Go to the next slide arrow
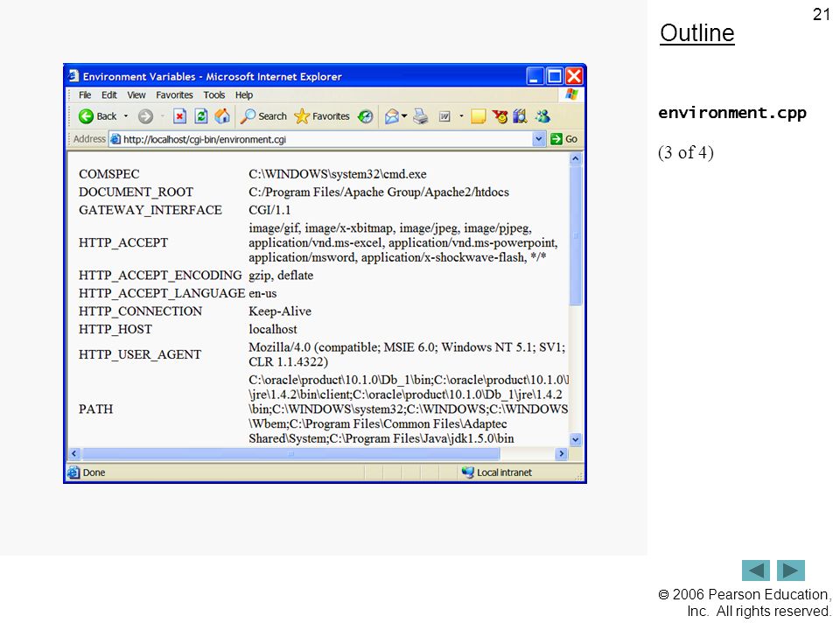This screenshot has height=630, width=840. (x=791, y=570)
